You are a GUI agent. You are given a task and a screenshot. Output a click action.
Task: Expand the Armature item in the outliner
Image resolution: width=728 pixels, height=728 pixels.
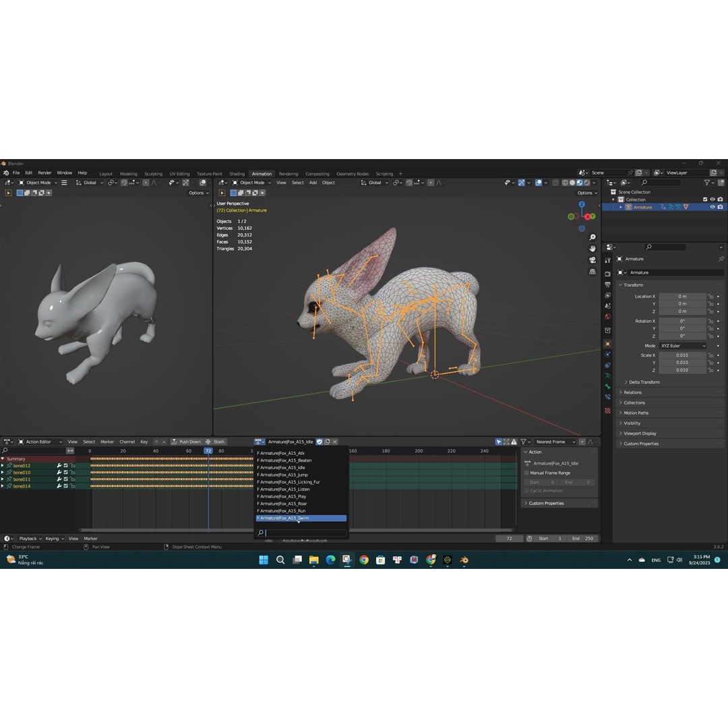[621, 207]
